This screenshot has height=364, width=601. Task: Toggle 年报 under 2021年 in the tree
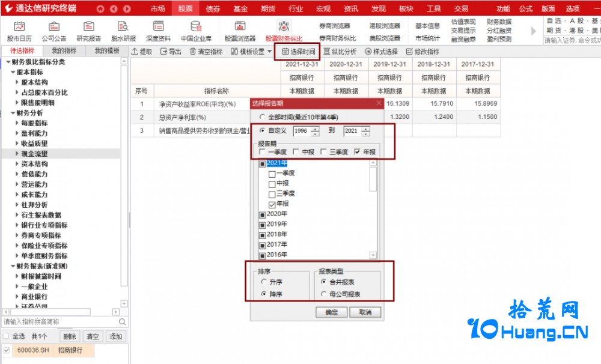(x=272, y=205)
